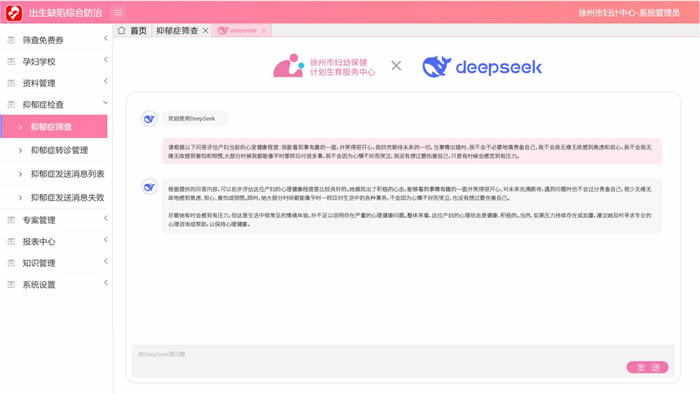Expand 专案管理 chevron arrow
The image size is (700, 394).
click(106, 218)
